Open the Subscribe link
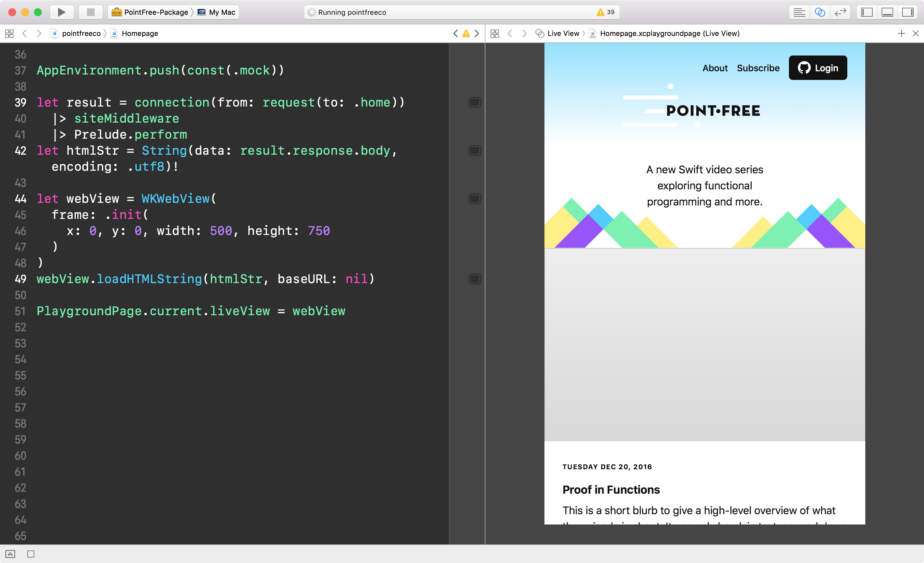The image size is (924, 563). click(x=758, y=68)
